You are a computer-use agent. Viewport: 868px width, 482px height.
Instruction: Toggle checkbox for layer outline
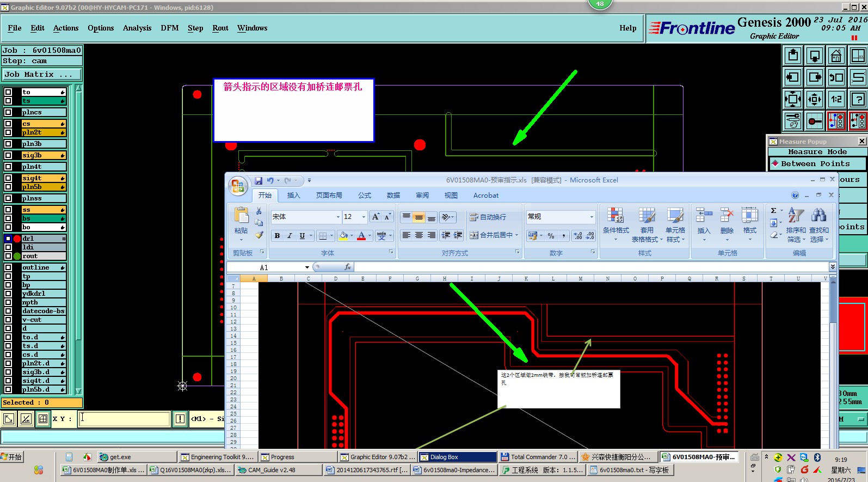point(8,267)
